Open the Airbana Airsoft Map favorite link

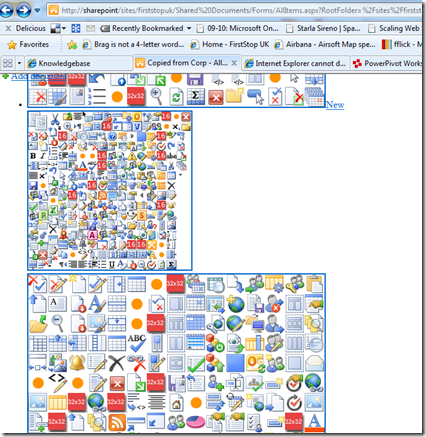[x=325, y=44]
